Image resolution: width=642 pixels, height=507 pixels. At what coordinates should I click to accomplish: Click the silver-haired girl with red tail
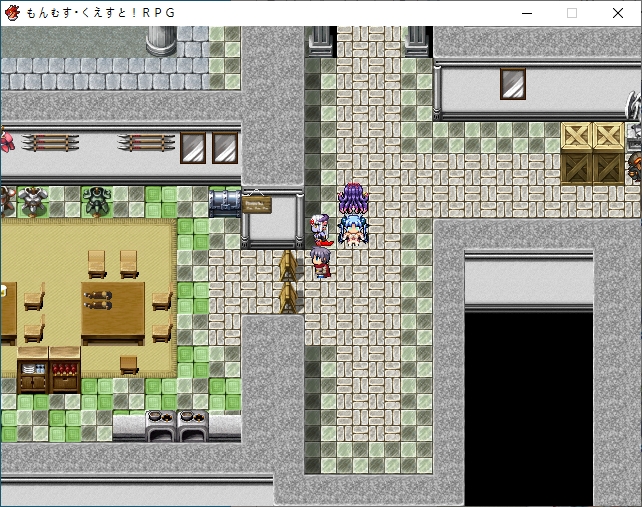point(321,229)
